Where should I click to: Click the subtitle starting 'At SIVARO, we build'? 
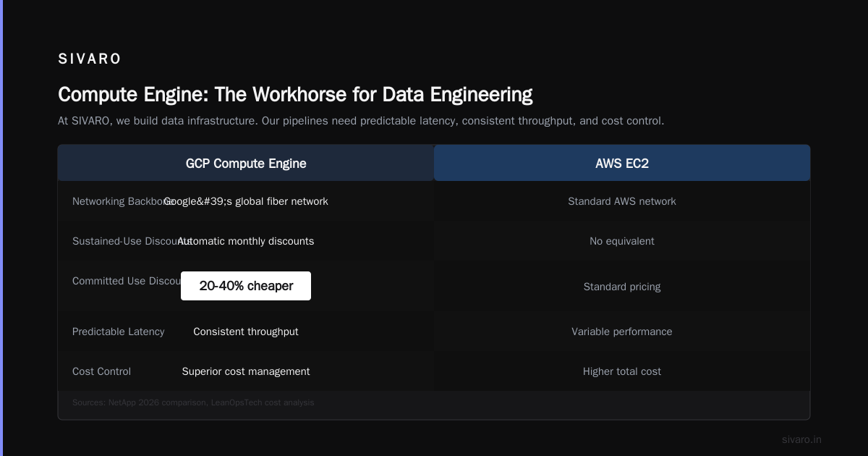pyautogui.click(x=361, y=121)
